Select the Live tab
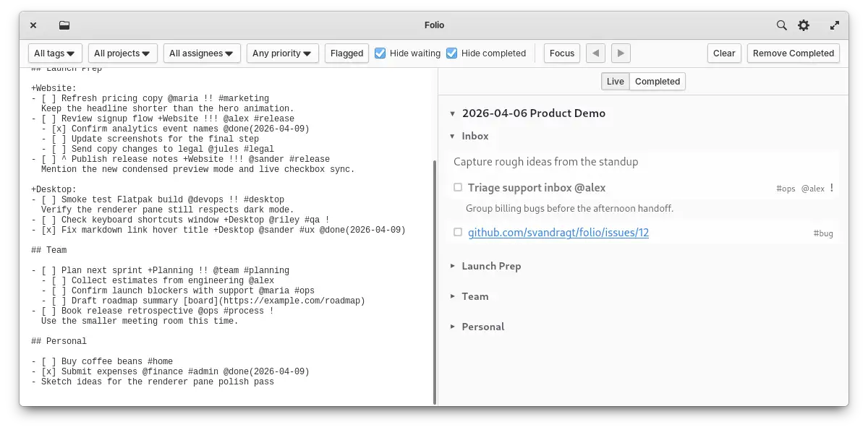 (x=616, y=82)
